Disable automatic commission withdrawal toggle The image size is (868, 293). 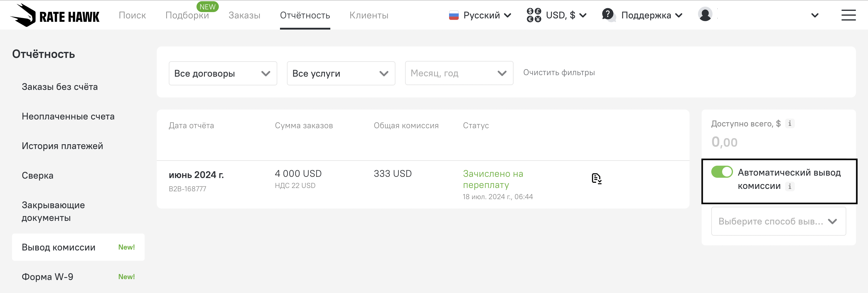coord(722,172)
